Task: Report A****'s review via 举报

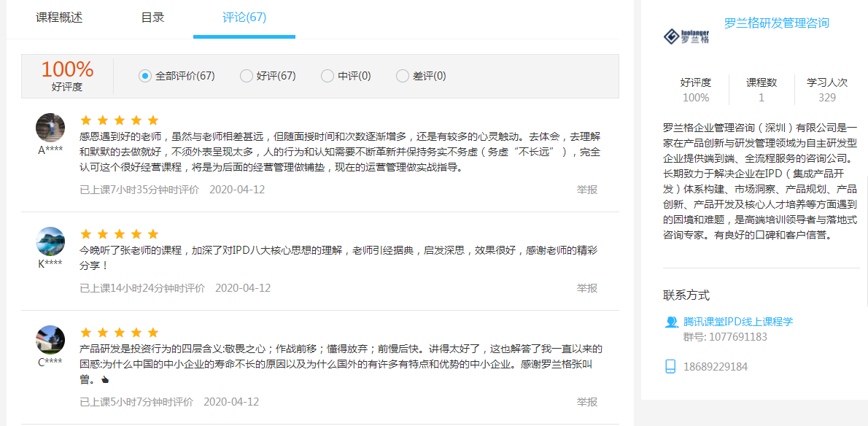Action: [587, 190]
